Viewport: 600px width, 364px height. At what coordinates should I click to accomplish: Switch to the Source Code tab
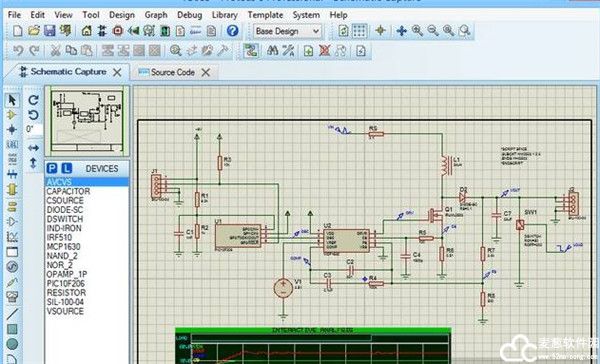click(x=173, y=72)
